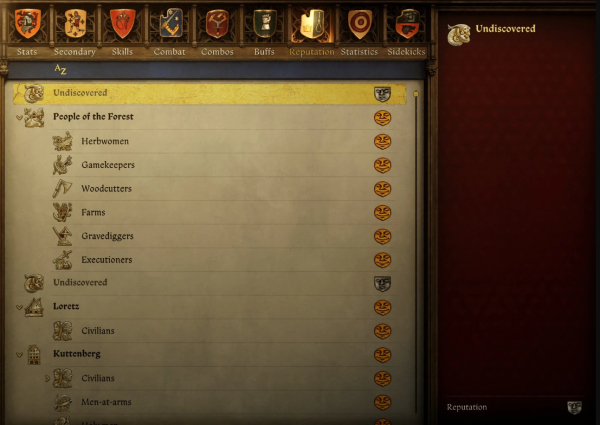This screenshot has height=425, width=600.
Task: Collapse the Loretz group
Action: click(19, 307)
